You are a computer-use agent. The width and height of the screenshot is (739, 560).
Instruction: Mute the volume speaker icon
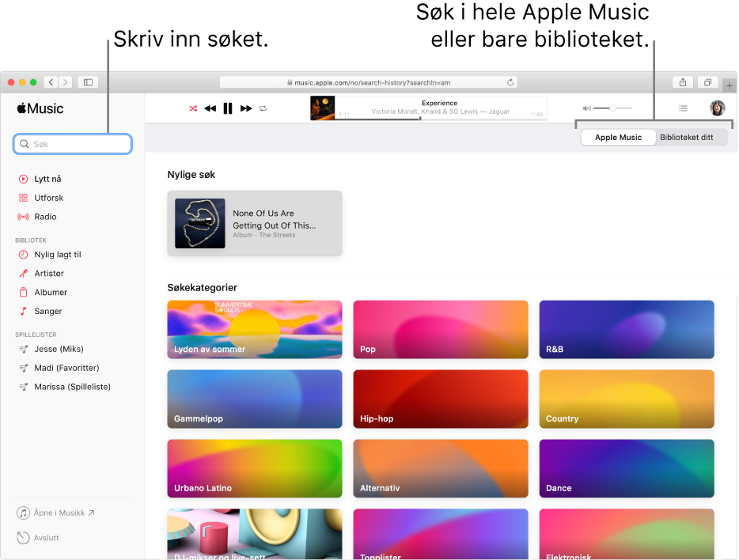[x=587, y=108]
